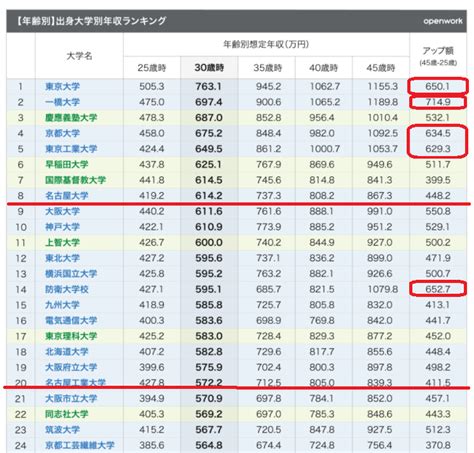This screenshot has width=474, height=453.
Task: Select the 634.5 アップ額 value
Action: pyautogui.click(x=438, y=133)
